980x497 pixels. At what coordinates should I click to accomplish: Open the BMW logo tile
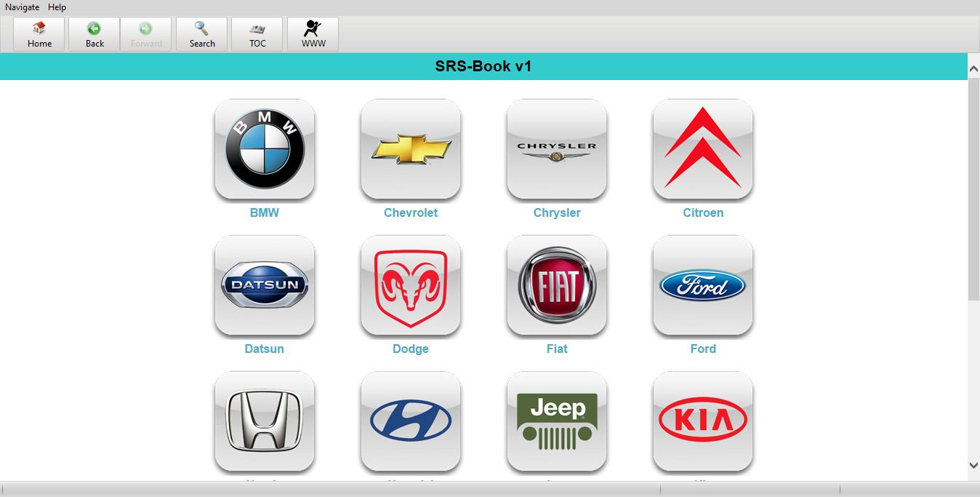[x=265, y=149]
